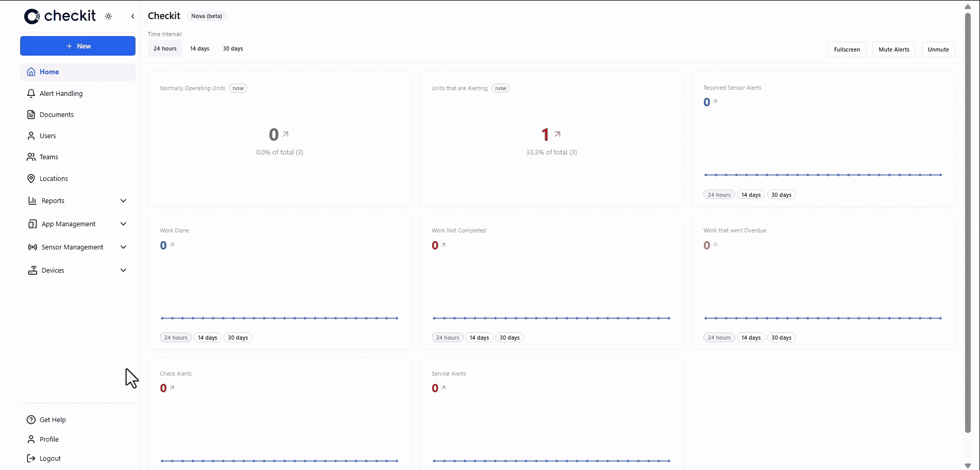Select 30 days in Work that went Overdue card

[781, 338]
